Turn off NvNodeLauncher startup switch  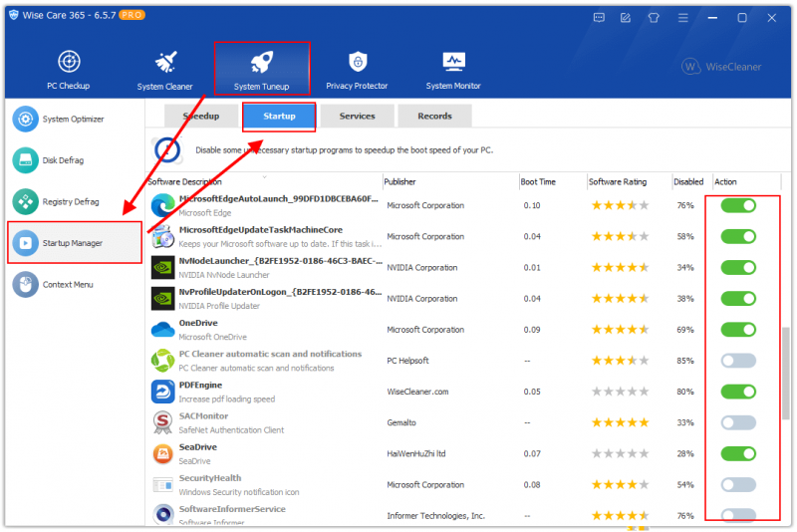click(738, 267)
